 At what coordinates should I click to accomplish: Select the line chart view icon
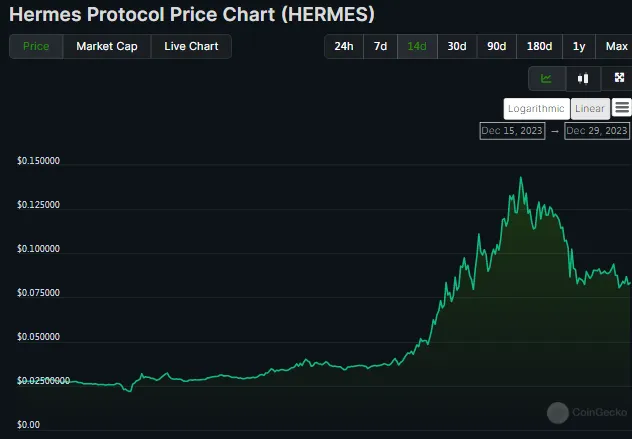coord(547,78)
